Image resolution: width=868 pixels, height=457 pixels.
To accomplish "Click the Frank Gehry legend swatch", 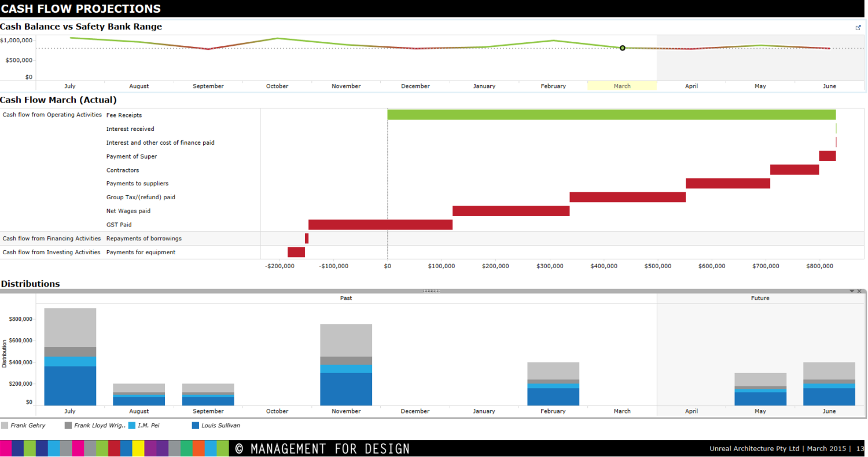I will (5, 425).
